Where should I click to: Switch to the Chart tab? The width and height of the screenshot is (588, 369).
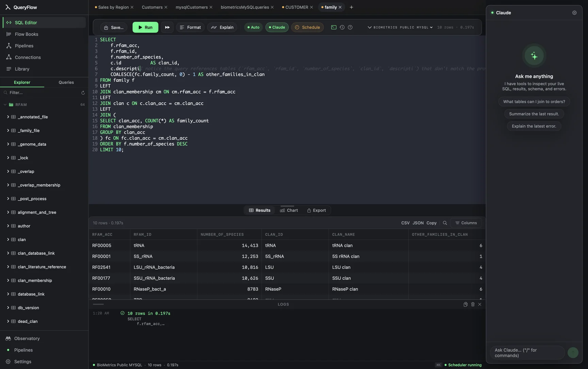289,210
